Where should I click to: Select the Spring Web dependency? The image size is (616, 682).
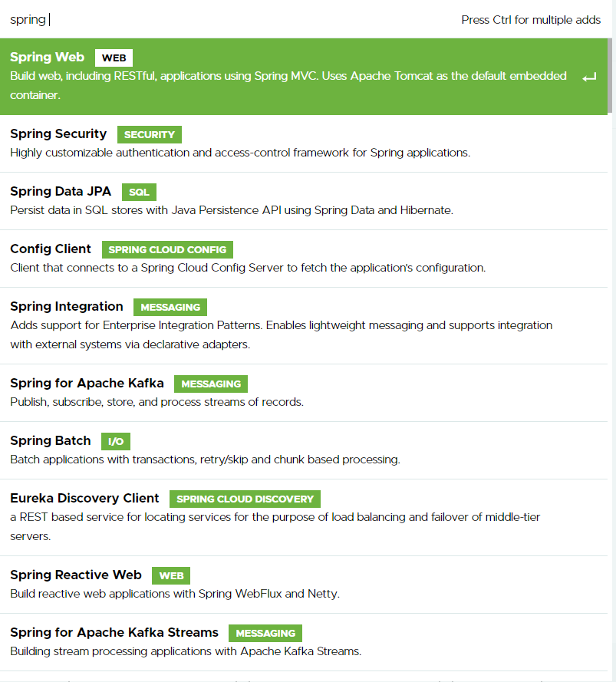pyautogui.click(x=304, y=77)
